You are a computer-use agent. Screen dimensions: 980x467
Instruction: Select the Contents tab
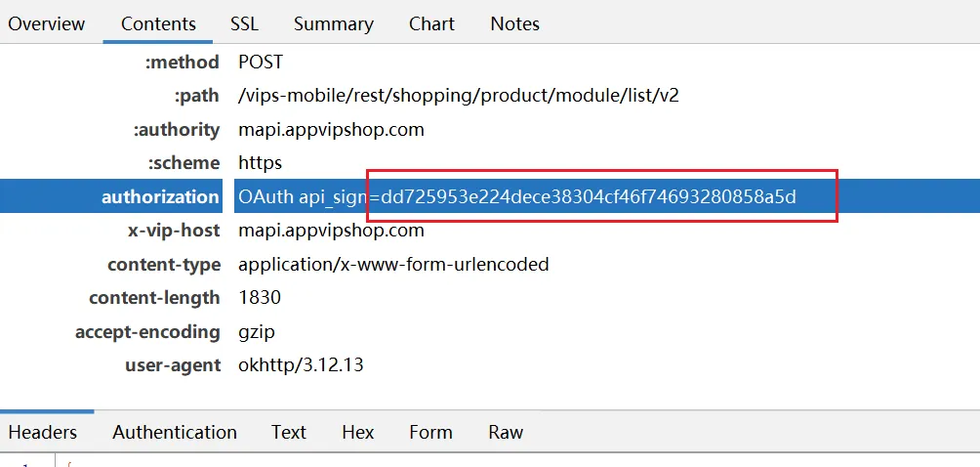coord(158,23)
